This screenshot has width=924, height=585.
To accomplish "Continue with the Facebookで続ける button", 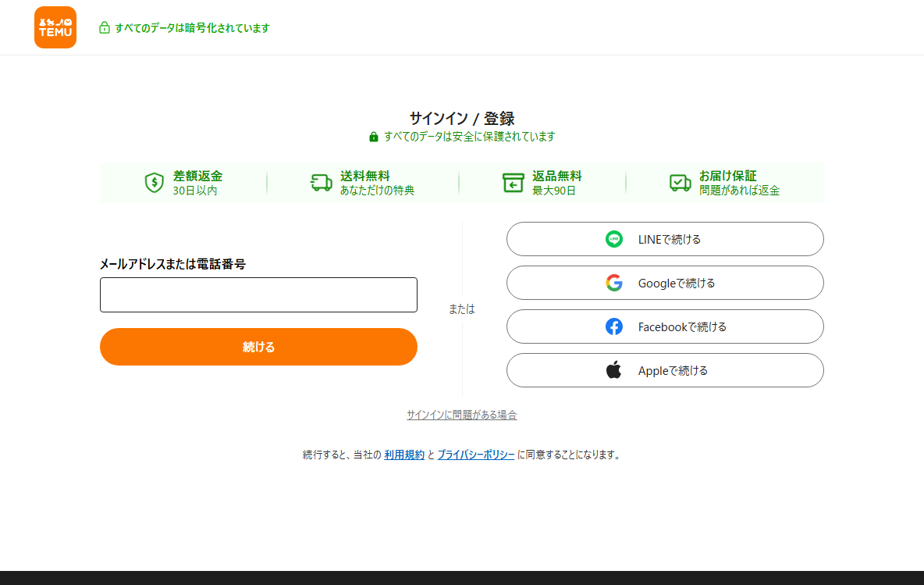I will 666,326.
